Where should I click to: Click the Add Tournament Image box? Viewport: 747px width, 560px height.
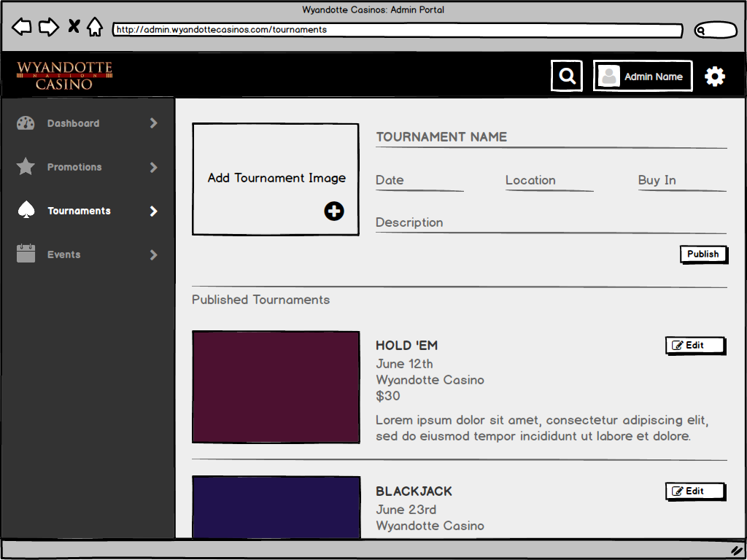[275, 179]
